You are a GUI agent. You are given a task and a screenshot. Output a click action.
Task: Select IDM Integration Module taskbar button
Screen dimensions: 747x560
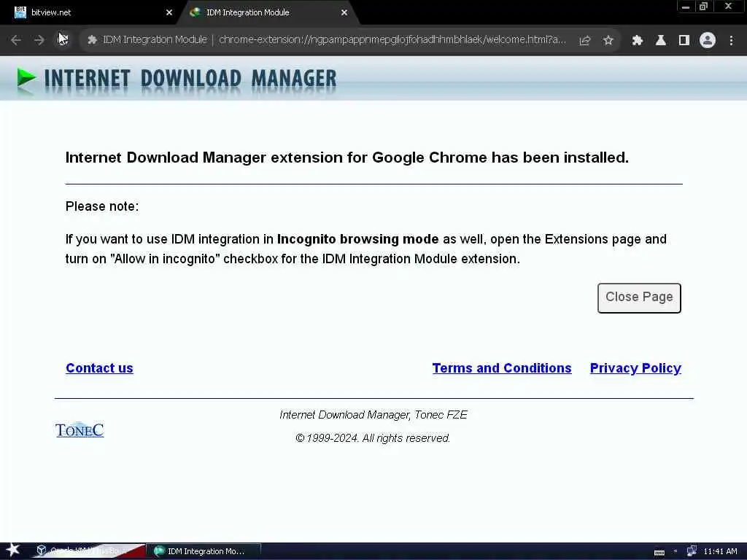[x=204, y=551]
